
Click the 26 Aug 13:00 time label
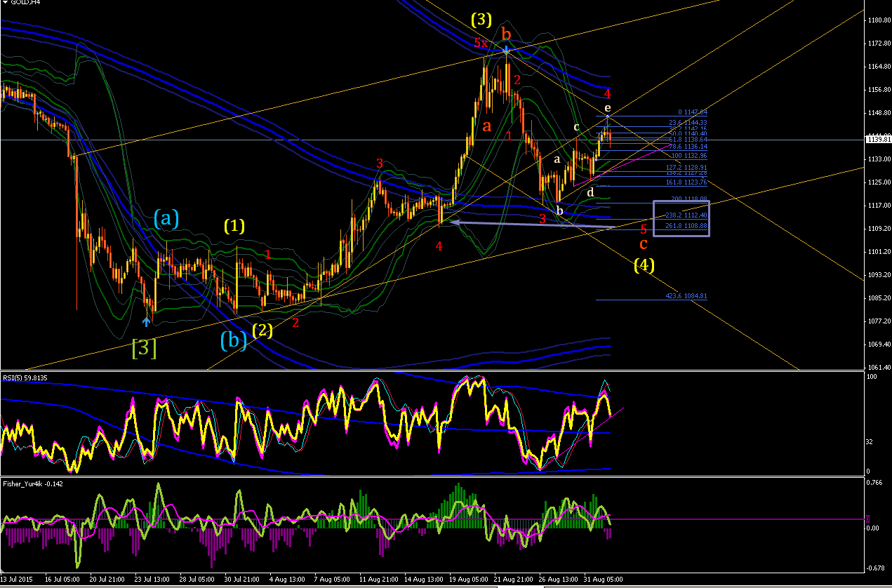[557, 580]
